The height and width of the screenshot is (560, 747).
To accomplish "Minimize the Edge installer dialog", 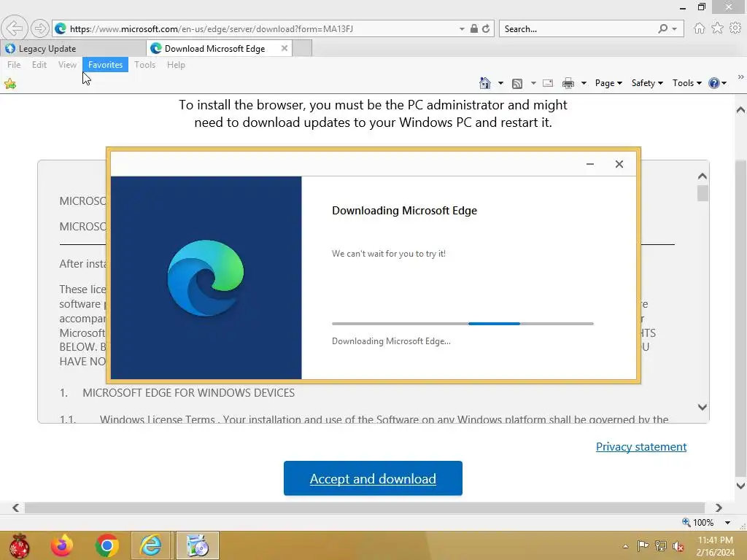I will click(x=589, y=164).
